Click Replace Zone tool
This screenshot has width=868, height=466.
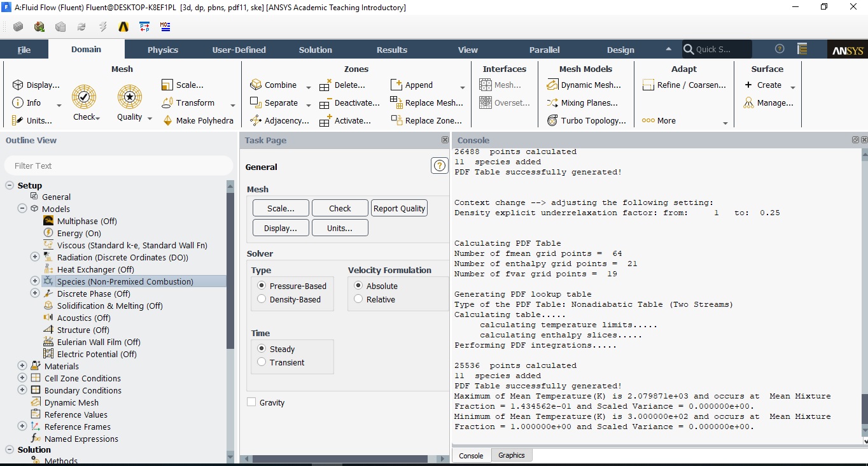coord(426,120)
